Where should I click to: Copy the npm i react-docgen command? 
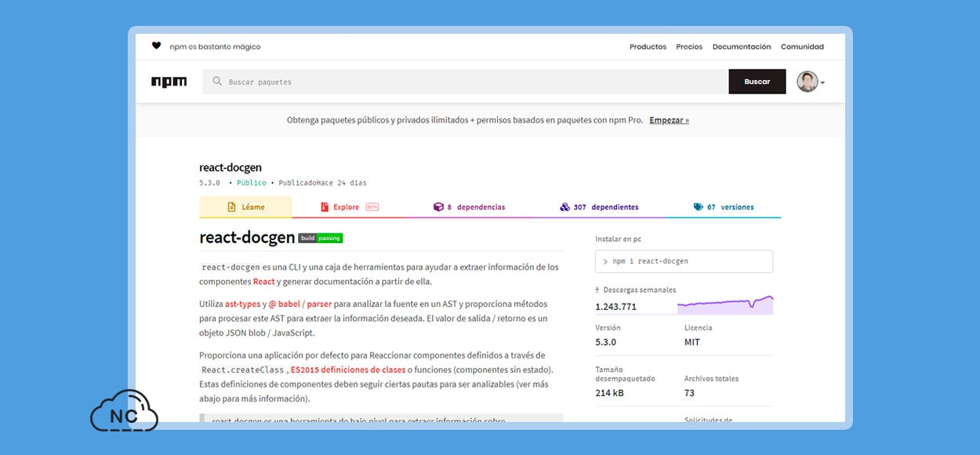click(684, 261)
